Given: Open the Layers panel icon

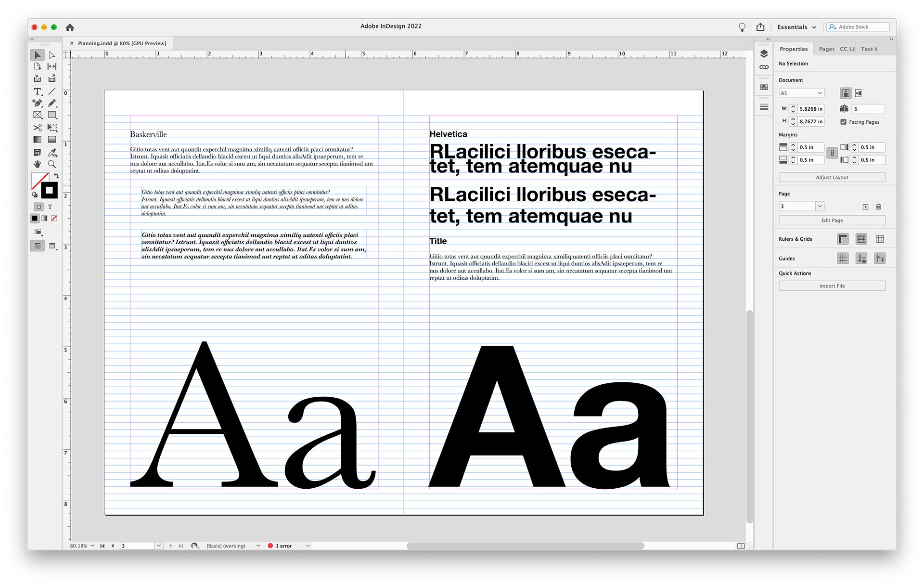Looking at the screenshot, I should (764, 53).
